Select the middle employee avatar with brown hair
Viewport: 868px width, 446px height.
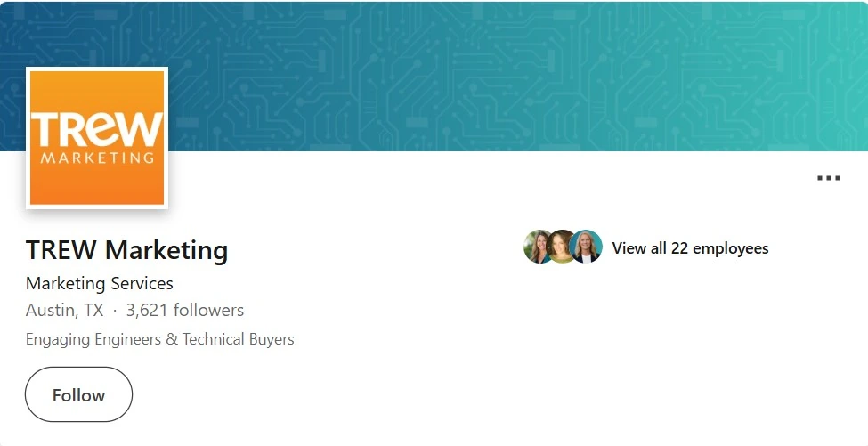[x=562, y=247]
